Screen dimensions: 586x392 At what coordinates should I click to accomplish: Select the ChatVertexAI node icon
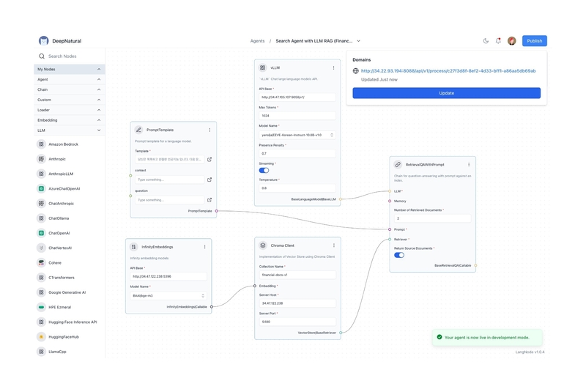[x=41, y=248]
